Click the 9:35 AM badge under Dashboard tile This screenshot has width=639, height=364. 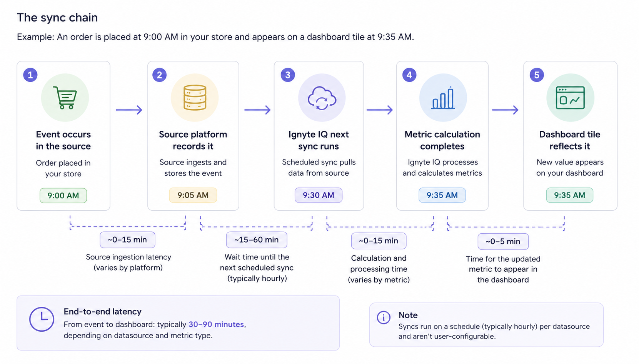tap(570, 195)
